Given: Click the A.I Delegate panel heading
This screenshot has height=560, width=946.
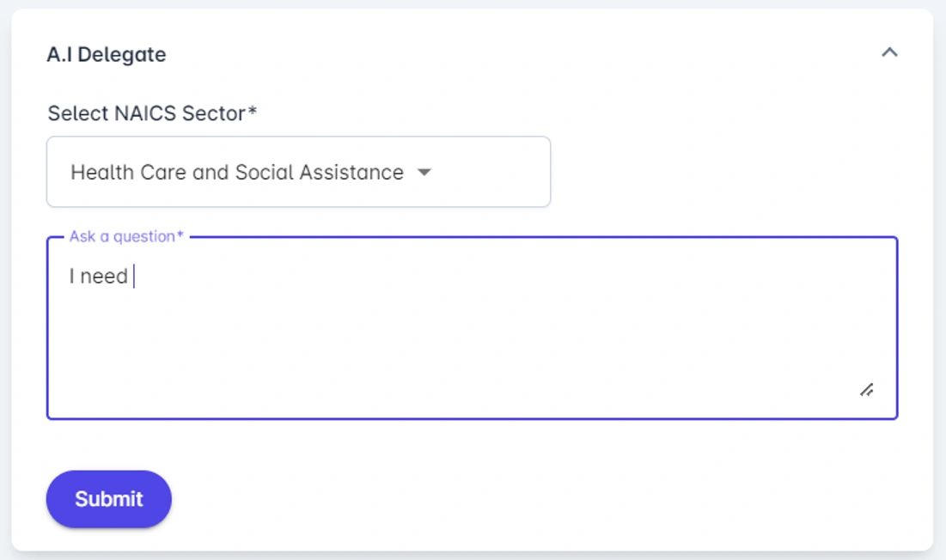Looking at the screenshot, I should [x=107, y=54].
